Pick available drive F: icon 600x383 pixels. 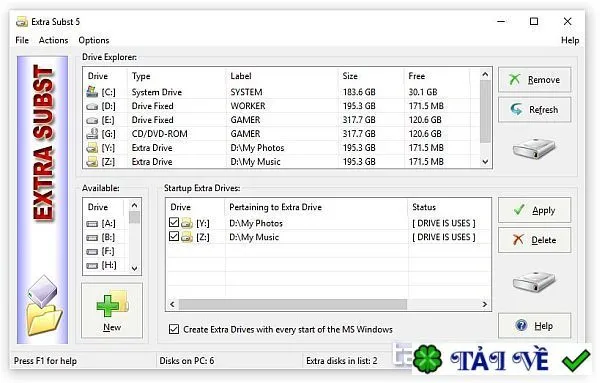coord(92,251)
